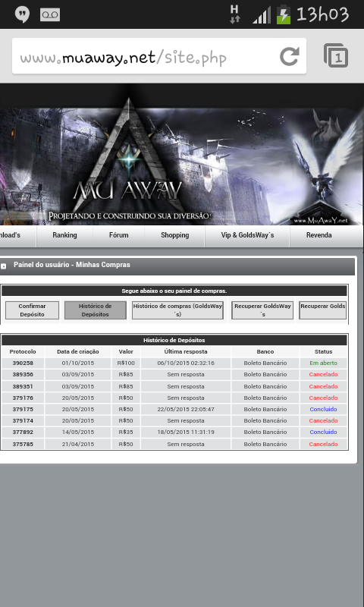Open the Shopping menu item
The width and height of the screenshot is (364, 607).
[x=175, y=235]
